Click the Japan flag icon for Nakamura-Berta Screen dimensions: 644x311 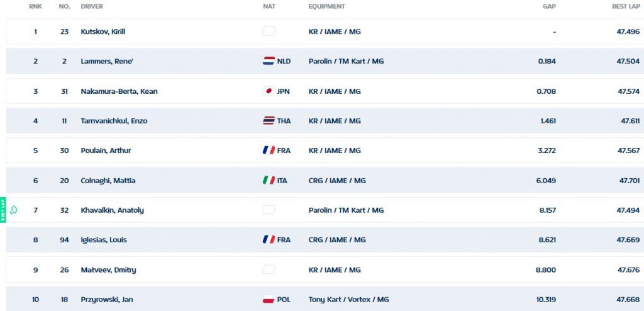click(x=269, y=91)
